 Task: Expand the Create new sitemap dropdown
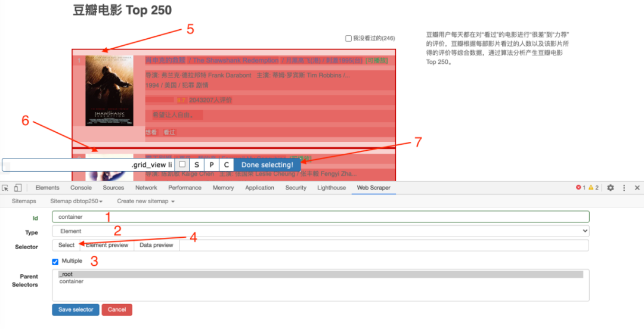(x=146, y=201)
